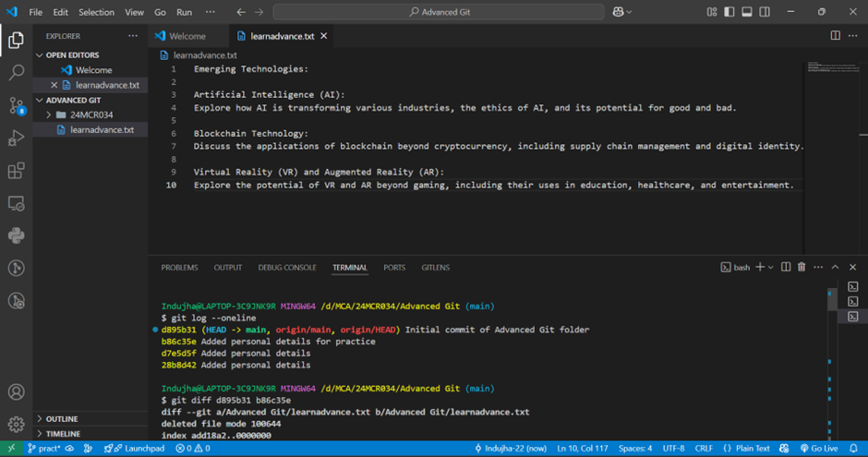
Task: Click Ln 10, Col 117 position indicator
Action: pos(582,448)
